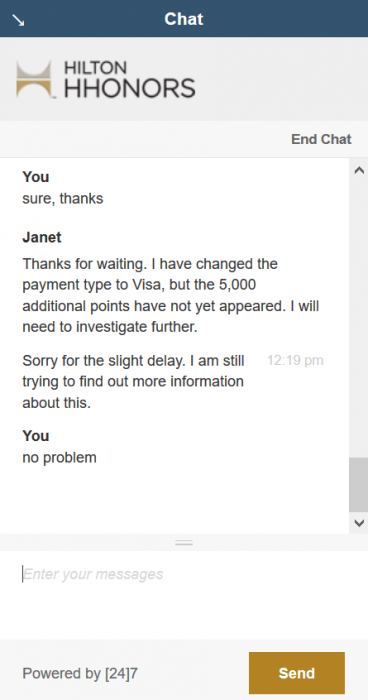Click the splitter handle above the message box
The height and width of the screenshot is (700, 368).
click(184, 542)
